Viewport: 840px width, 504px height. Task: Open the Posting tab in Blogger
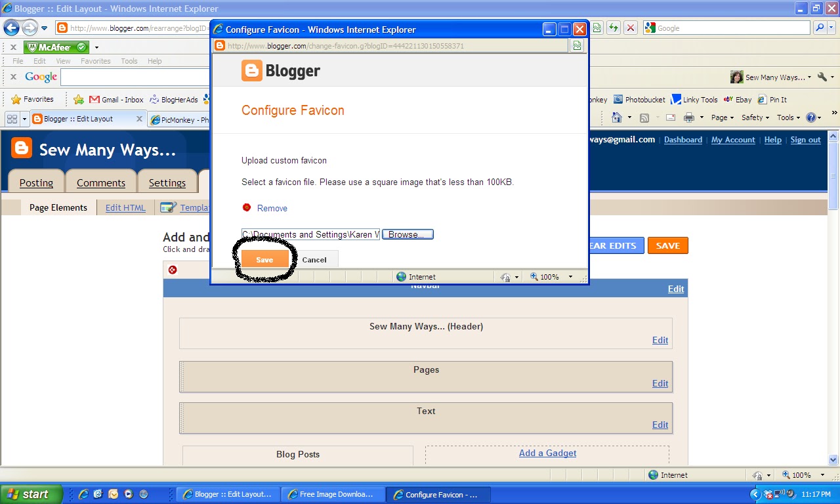tap(36, 182)
